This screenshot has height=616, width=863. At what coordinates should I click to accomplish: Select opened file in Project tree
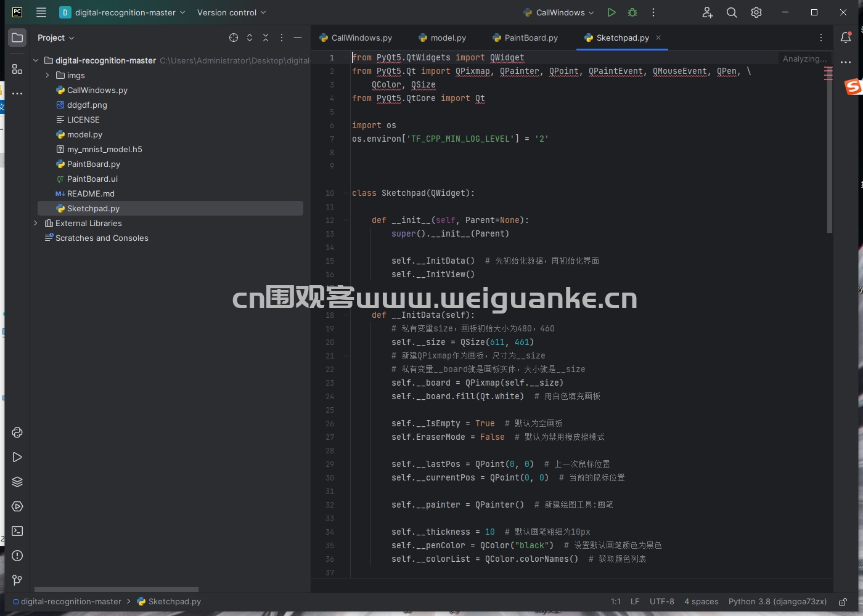[234, 38]
